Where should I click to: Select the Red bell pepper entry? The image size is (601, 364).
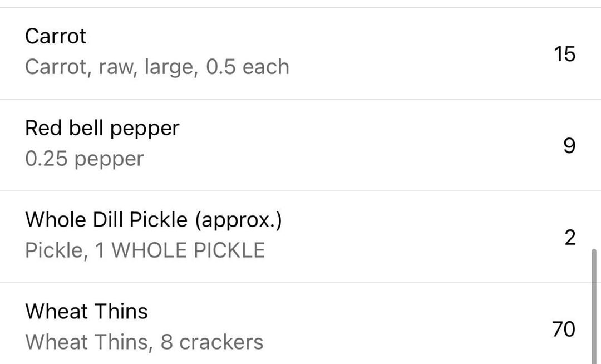pyautogui.click(x=300, y=145)
